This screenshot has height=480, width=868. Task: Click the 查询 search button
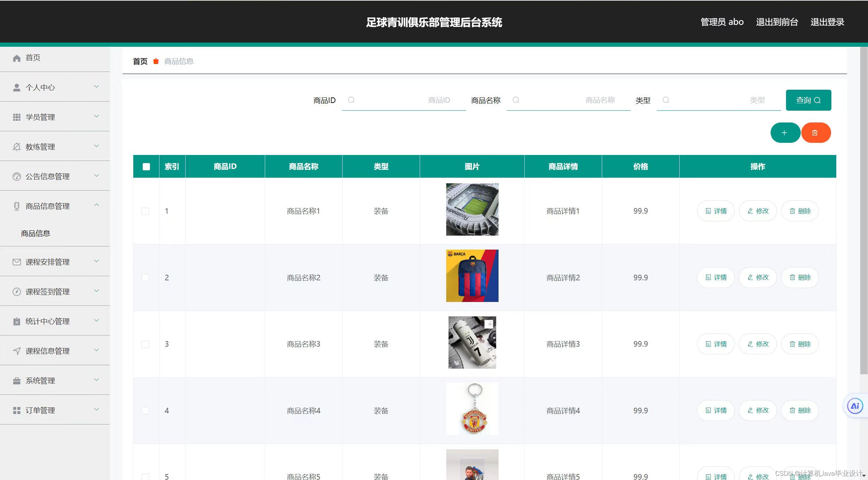[808, 100]
